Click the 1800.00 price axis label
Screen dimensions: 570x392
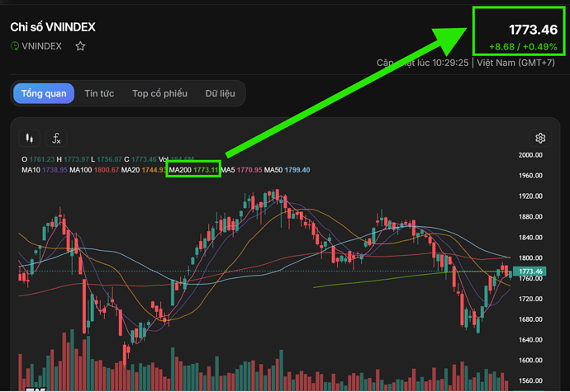point(530,258)
